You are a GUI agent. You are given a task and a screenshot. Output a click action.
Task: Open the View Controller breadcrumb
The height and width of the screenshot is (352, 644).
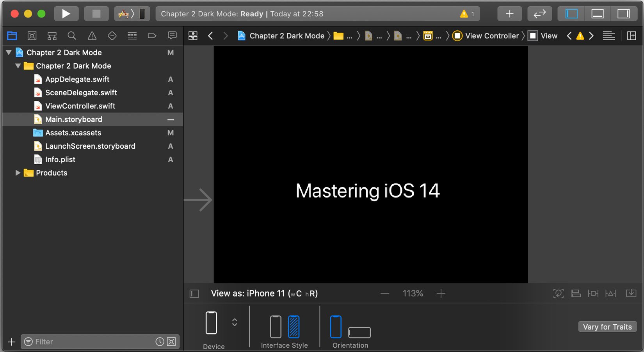click(x=486, y=36)
